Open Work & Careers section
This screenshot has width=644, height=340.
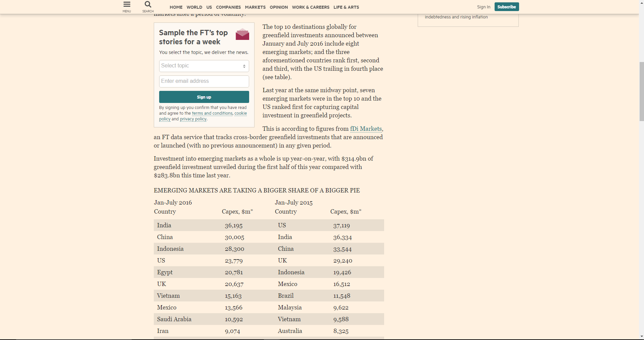pos(311,7)
